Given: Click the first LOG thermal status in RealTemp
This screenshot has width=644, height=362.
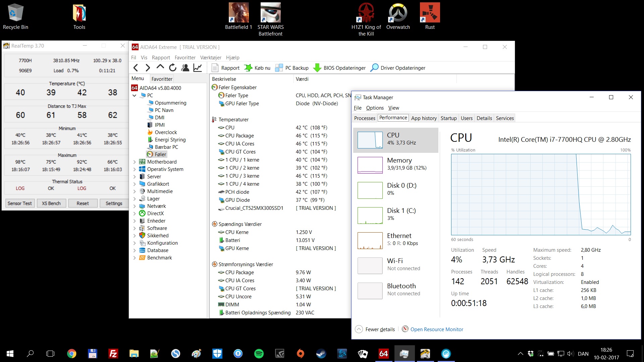Looking at the screenshot, I should (20, 188).
